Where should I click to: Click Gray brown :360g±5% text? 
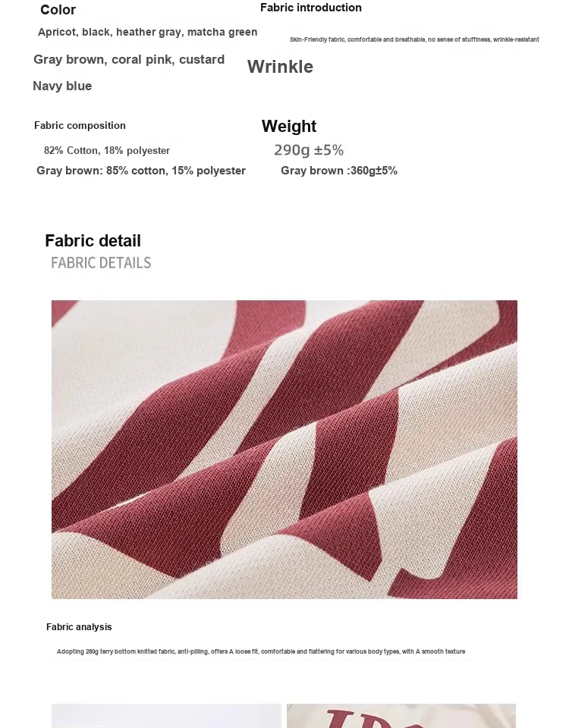339,171
